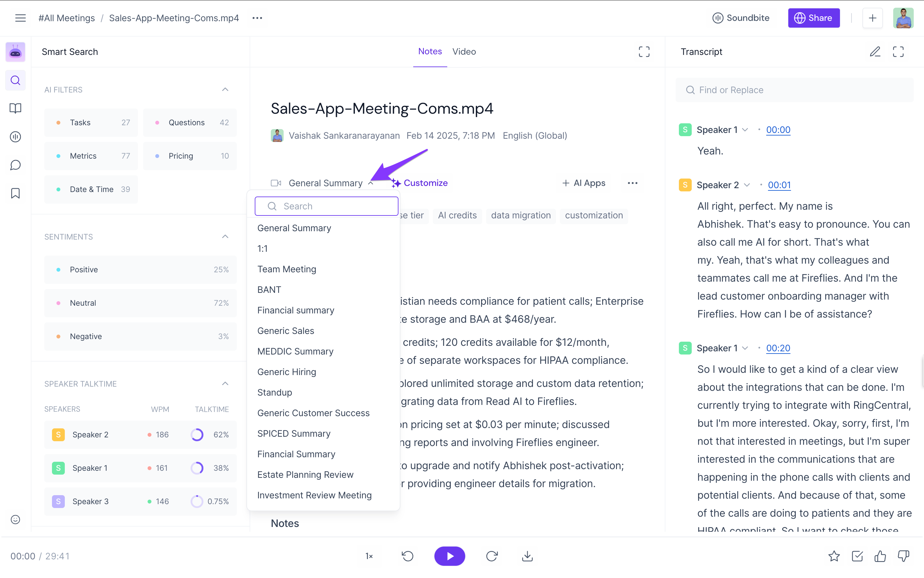Choose the Investment Review Meeting template

click(314, 495)
